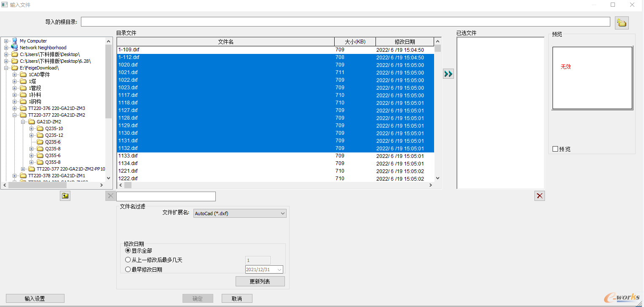Image resolution: width=644 pixels, height=307 pixels.
Task: Click the 1钢构 folder icon
Action: click(23, 101)
